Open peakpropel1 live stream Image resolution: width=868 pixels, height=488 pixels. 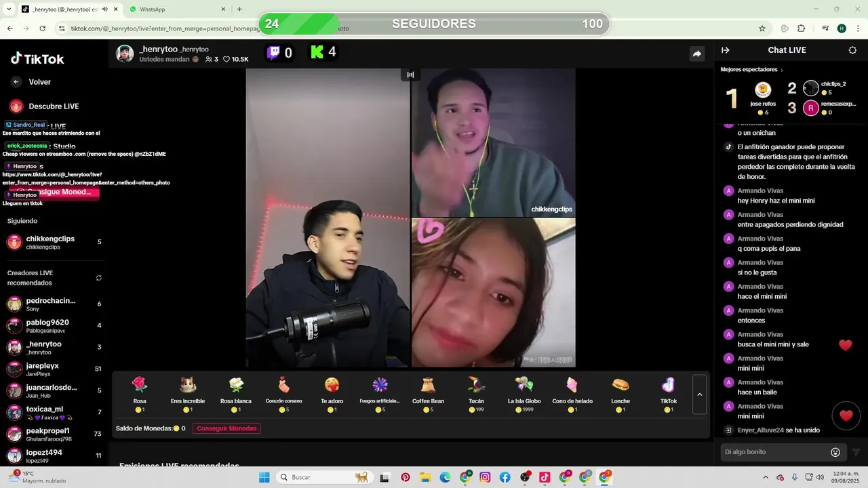(x=54, y=434)
